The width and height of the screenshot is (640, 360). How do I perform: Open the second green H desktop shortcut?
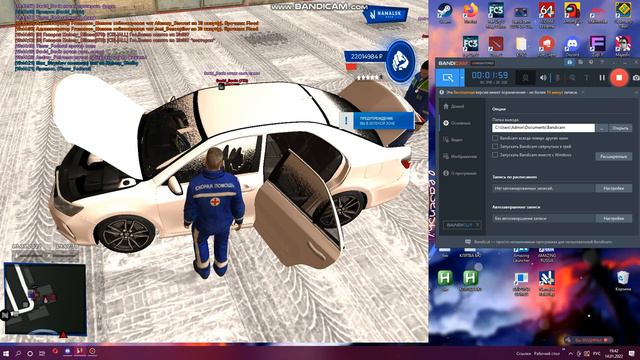point(470,281)
